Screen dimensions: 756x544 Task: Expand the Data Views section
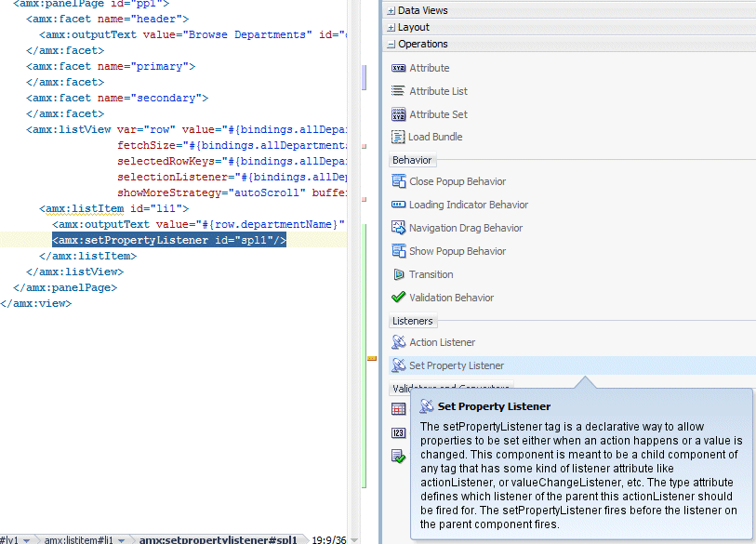[x=391, y=10]
